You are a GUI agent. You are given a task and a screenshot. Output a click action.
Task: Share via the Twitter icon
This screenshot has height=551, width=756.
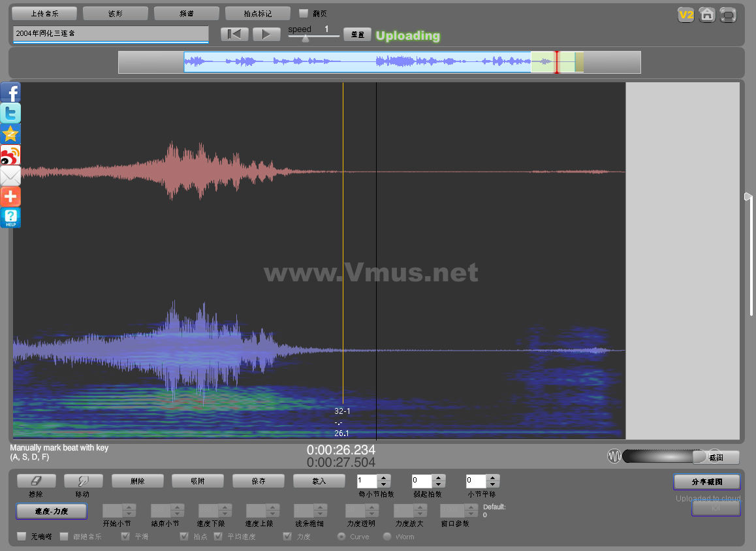point(10,114)
